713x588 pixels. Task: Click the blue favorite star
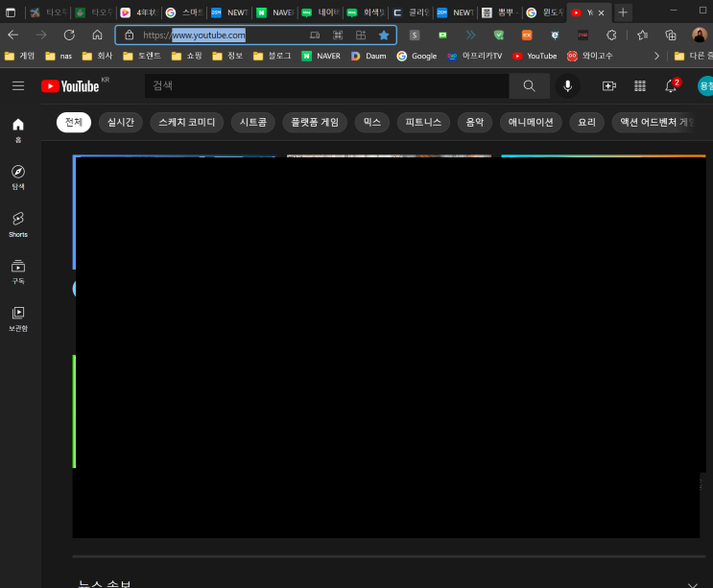[x=384, y=35]
